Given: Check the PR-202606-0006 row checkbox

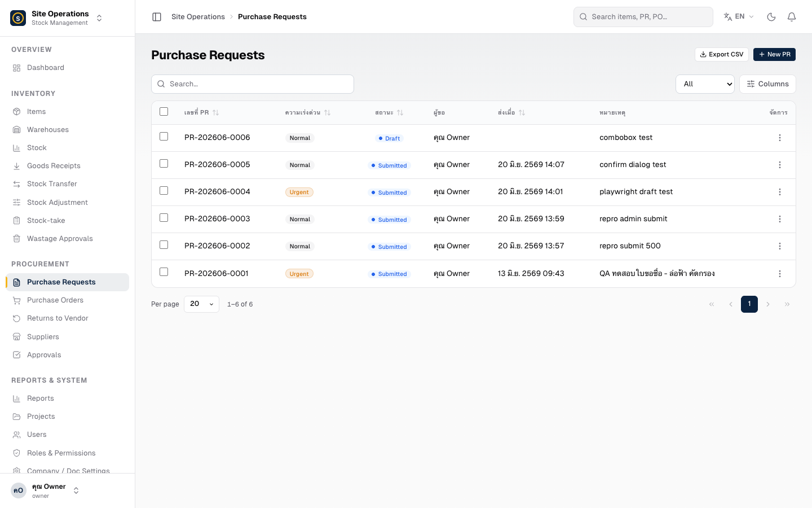Looking at the screenshot, I should pyautogui.click(x=164, y=137).
